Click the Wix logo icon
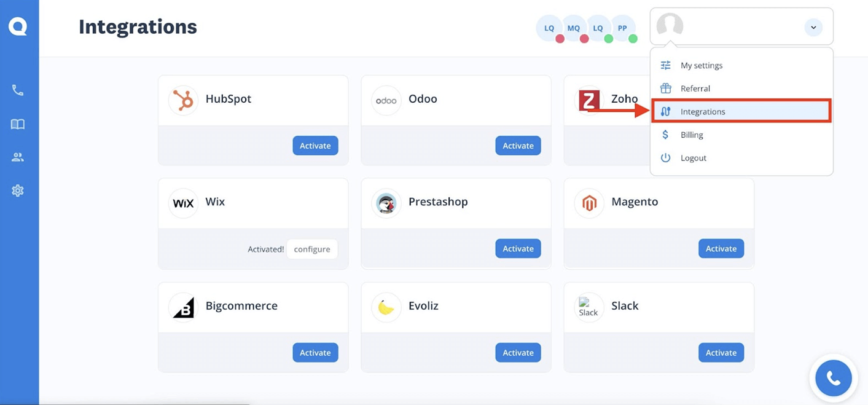 [183, 203]
